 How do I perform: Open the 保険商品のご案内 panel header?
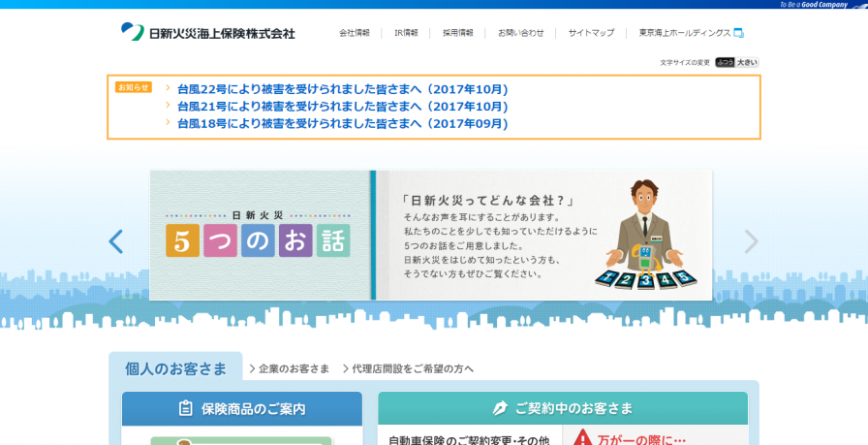pos(242,409)
